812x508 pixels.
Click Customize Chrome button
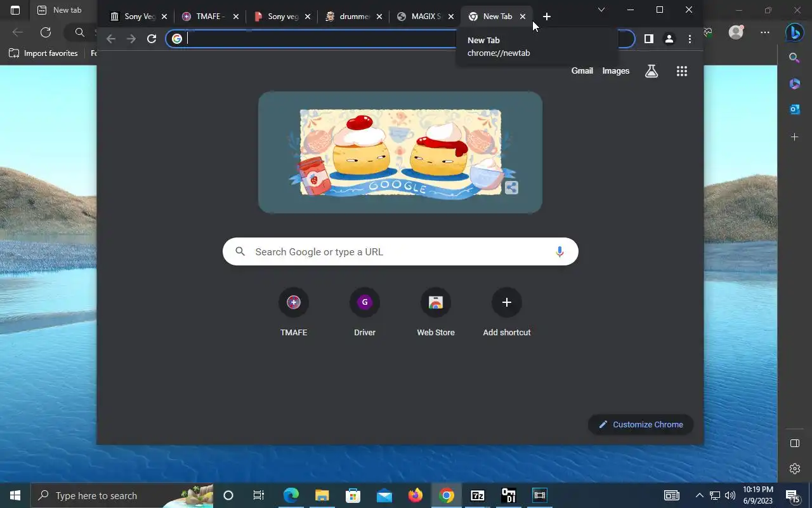[641, 424]
